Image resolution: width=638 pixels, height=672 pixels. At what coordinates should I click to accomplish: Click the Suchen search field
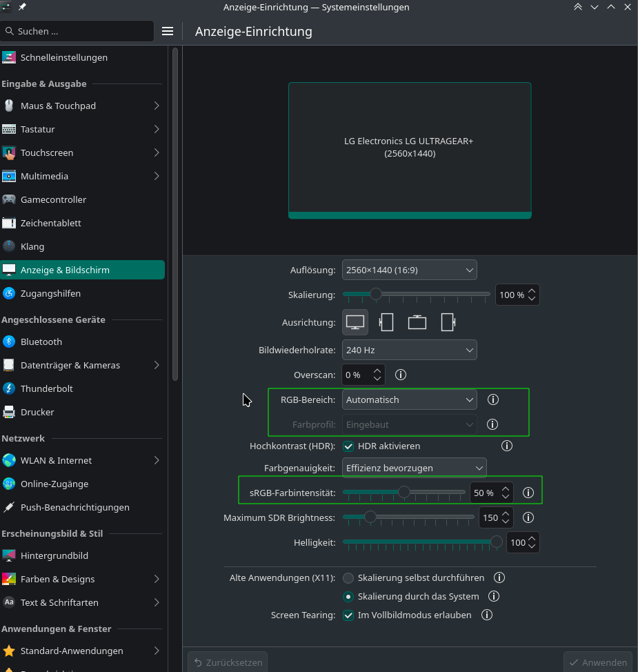(x=77, y=31)
